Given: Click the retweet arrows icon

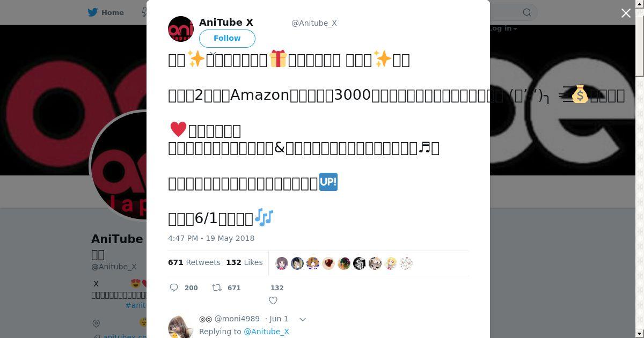Looking at the screenshot, I should [217, 288].
